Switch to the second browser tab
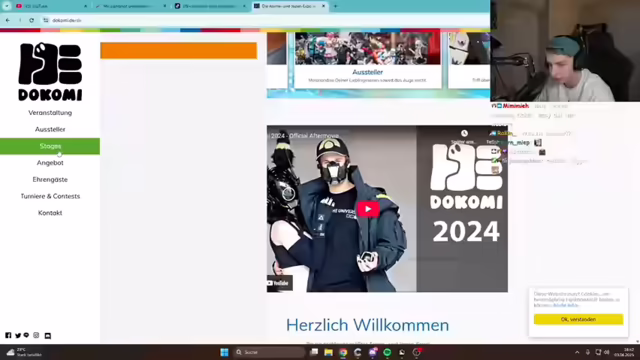The width and height of the screenshot is (640, 360). (131, 6)
